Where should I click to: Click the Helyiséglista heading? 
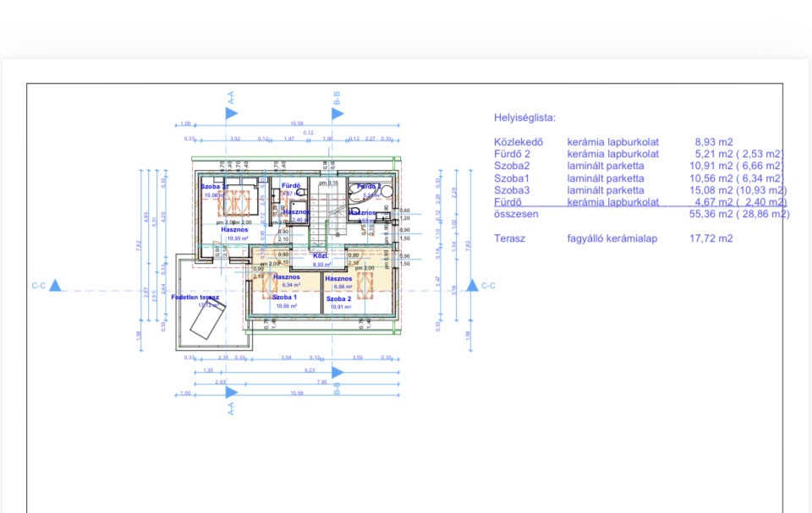524,118
